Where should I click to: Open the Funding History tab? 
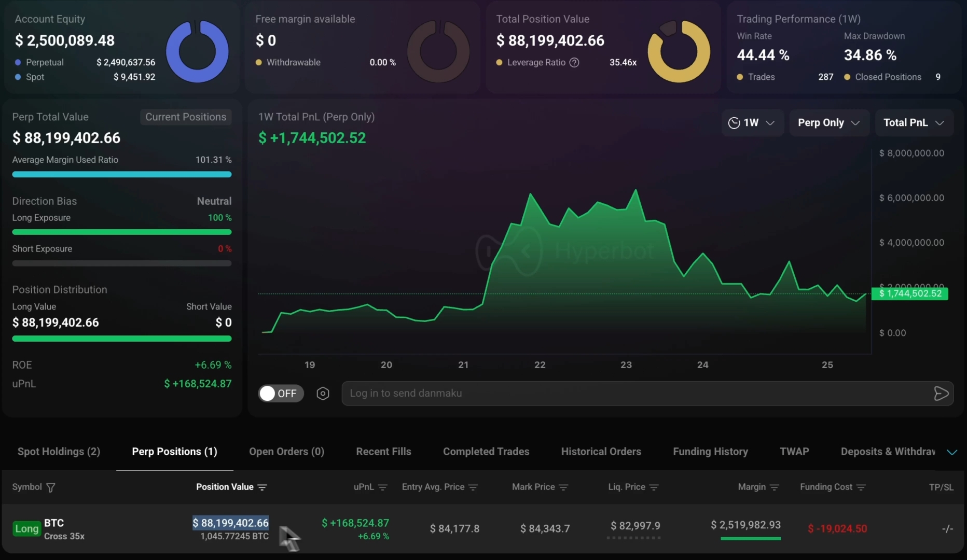(x=710, y=452)
